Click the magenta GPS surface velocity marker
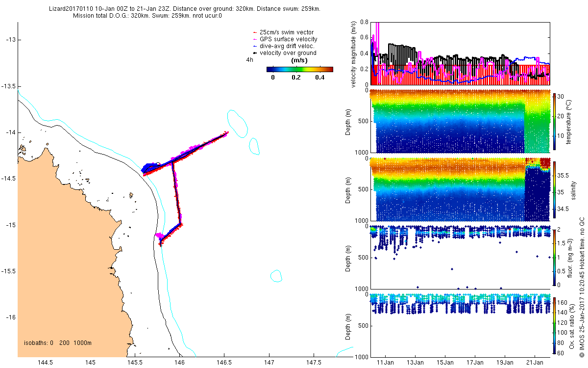The image size is (588, 368). click(254, 39)
